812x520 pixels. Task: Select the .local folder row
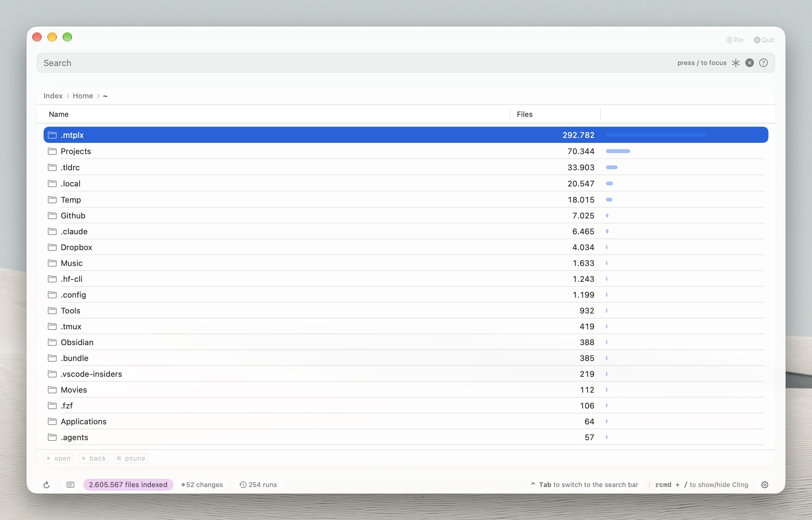coord(406,183)
